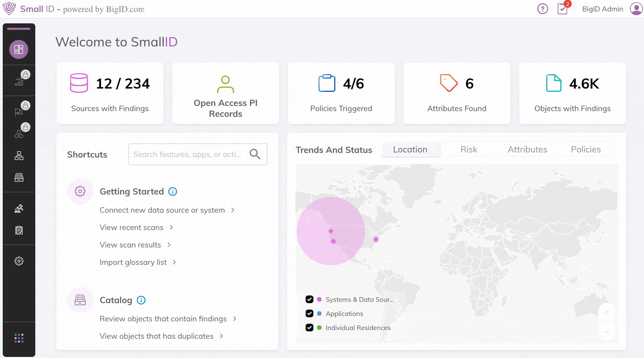Image resolution: width=644 pixels, height=358 pixels.
Task: Click the Catalog drawer section icon
Action: pyautogui.click(x=80, y=300)
